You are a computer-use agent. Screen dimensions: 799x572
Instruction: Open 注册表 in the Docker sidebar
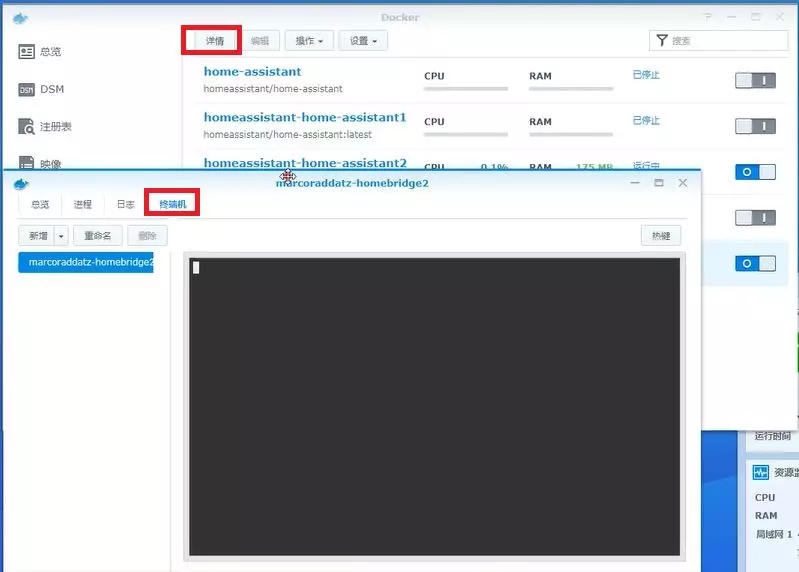(45, 126)
